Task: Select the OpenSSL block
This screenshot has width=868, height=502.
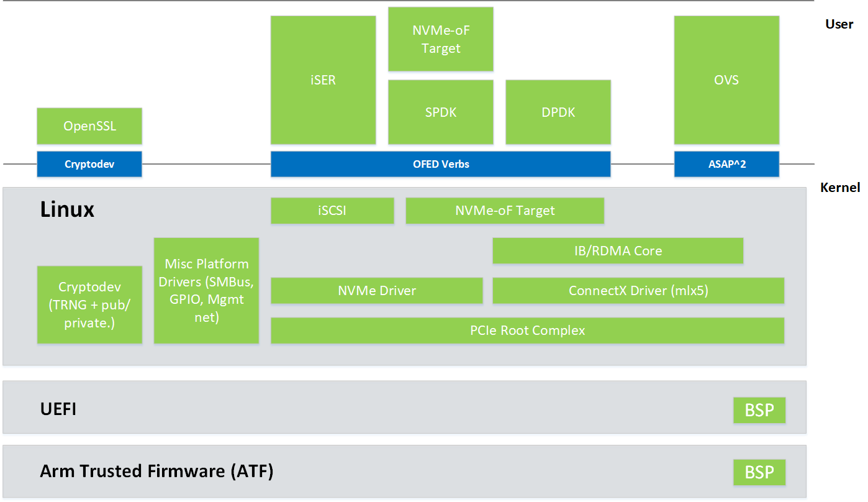Action: [89, 125]
